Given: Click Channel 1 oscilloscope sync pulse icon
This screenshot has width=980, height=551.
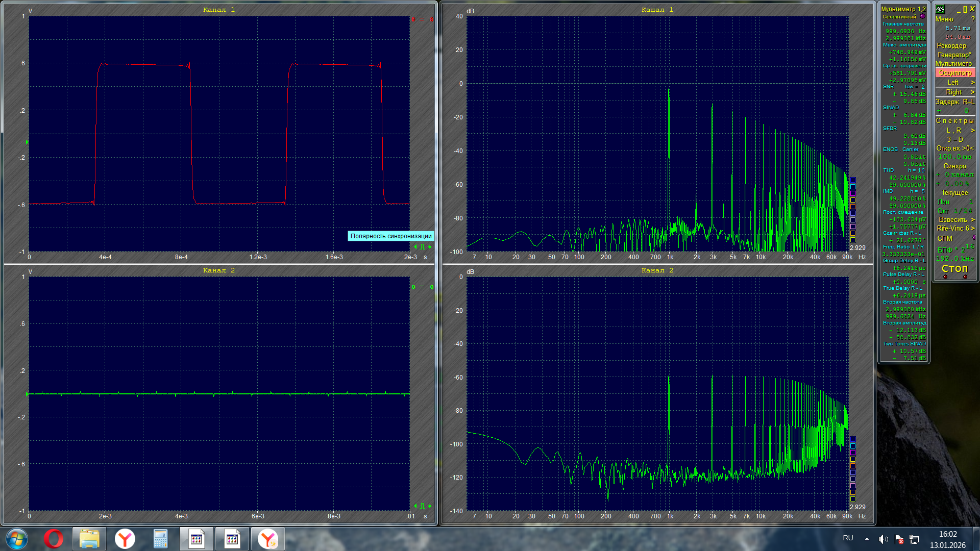Looking at the screenshot, I should [422, 247].
